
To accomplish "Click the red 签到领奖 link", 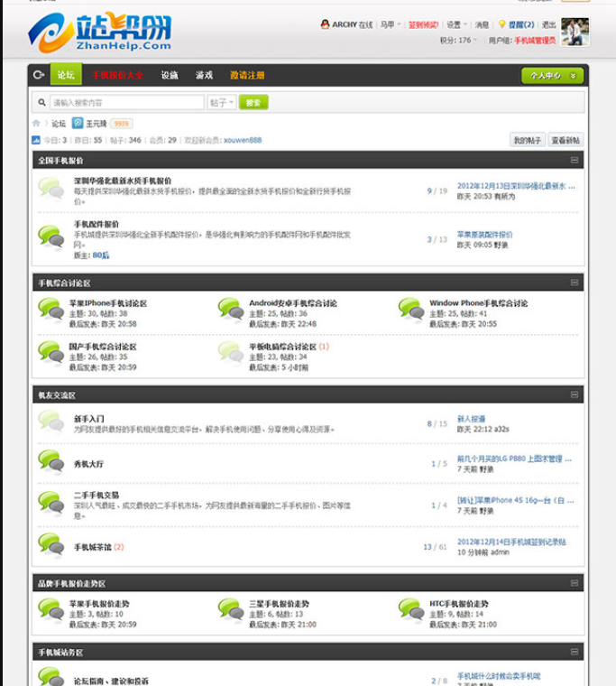I will (x=423, y=24).
